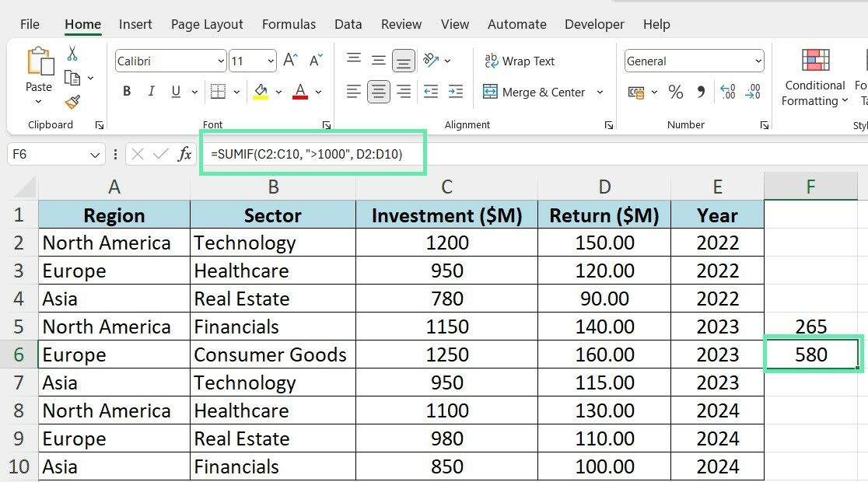This screenshot has height=482, width=868.
Task: Activate the Format Painter brush
Action: pyautogui.click(x=72, y=102)
